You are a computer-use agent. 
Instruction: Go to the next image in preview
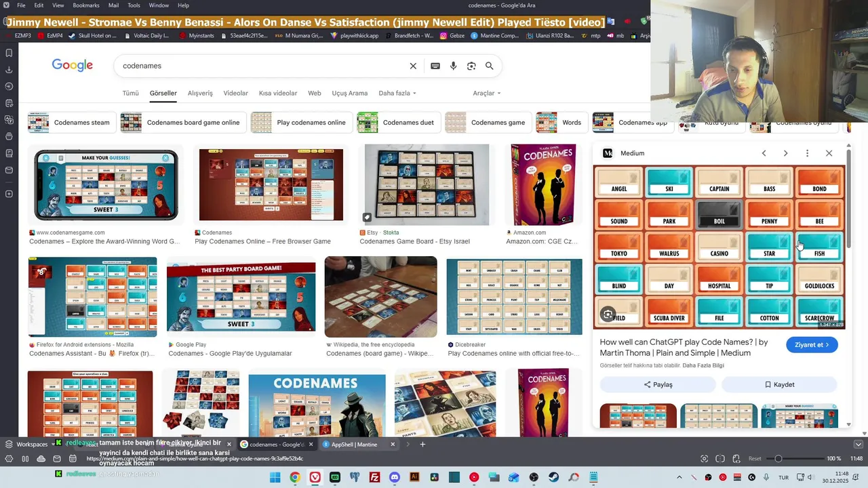pos(785,153)
